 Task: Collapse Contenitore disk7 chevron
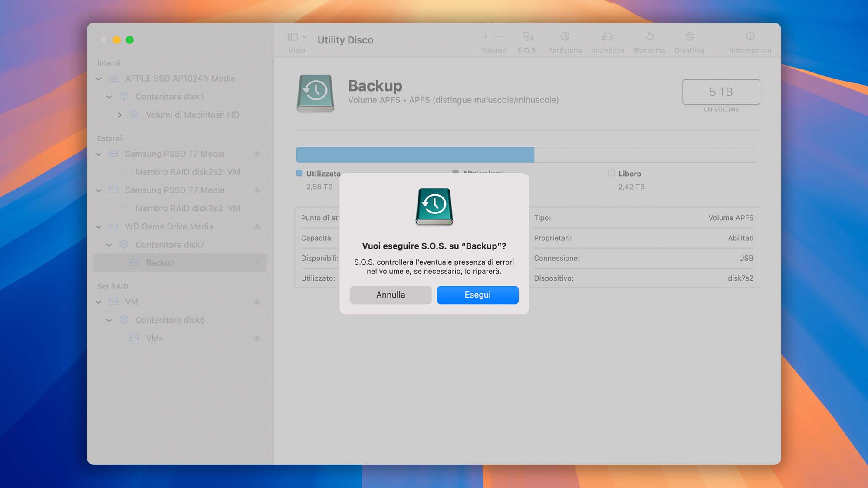point(109,245)
